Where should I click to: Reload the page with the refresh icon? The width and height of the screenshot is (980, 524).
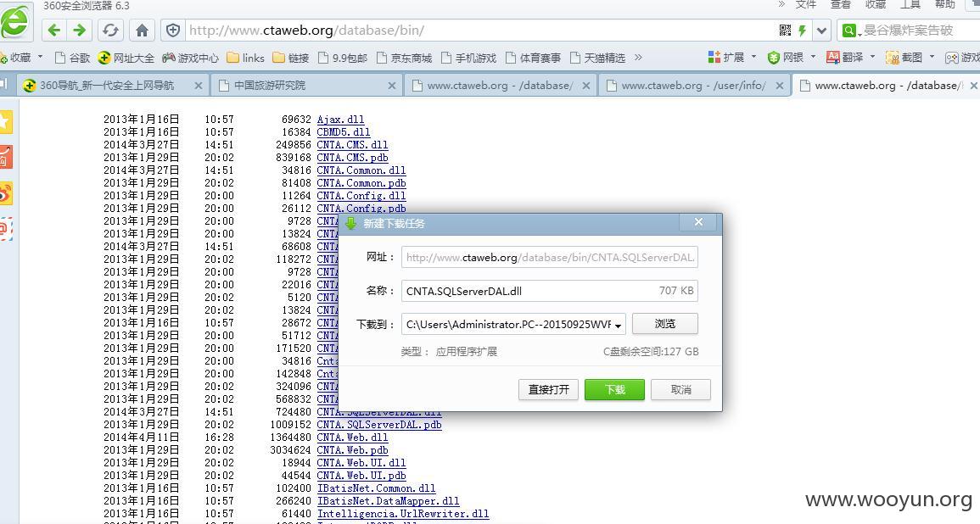point(110,30)
